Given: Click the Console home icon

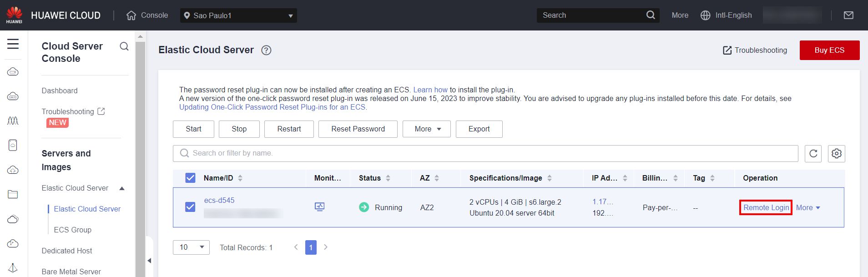Looking at the screenshot, I should (x=131, y=15).
